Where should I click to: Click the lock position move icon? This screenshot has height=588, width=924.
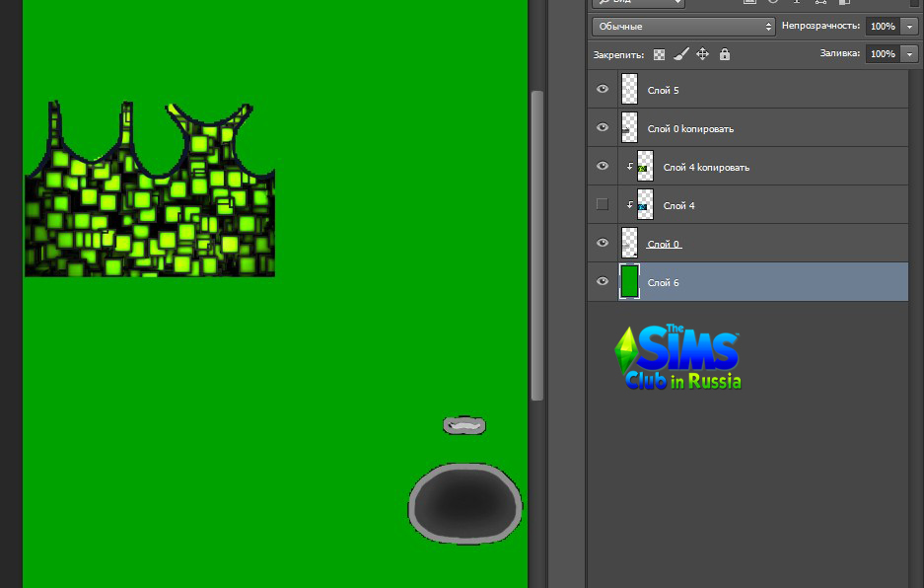pyautogui.click(x=703, y=54)
